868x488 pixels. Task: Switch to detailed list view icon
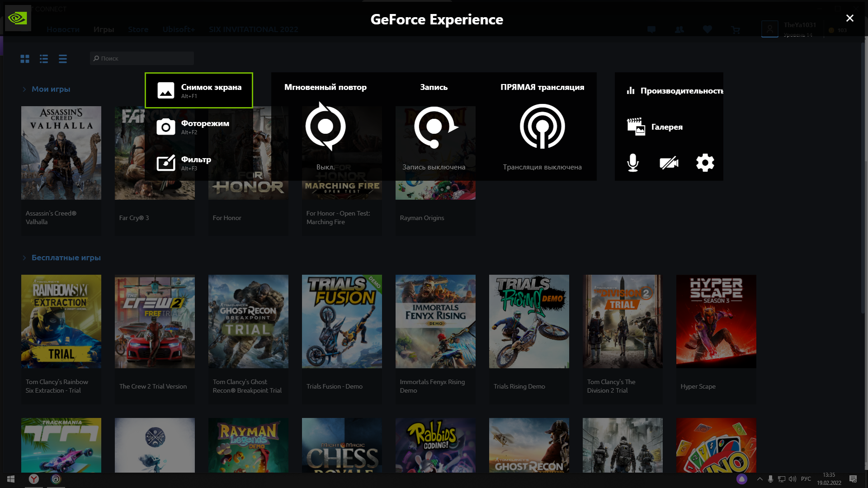pyautogui.click(x=44, y=59)
